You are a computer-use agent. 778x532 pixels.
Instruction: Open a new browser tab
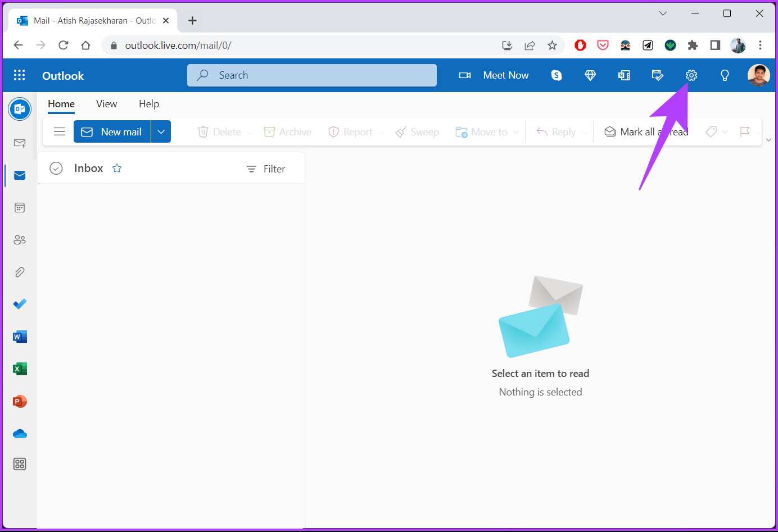click(192, 21)
